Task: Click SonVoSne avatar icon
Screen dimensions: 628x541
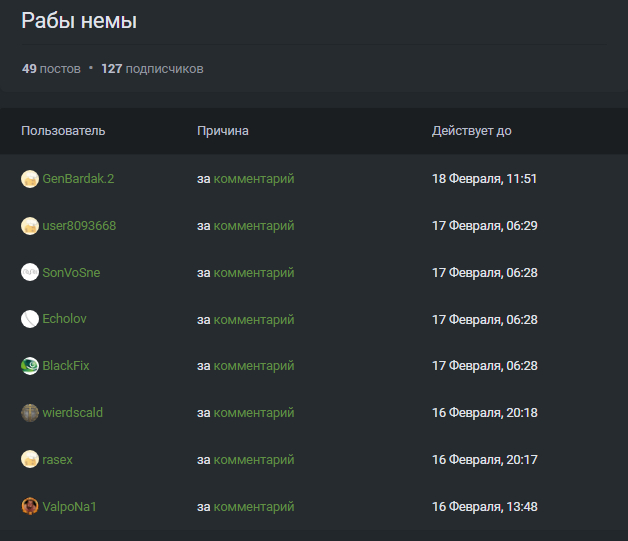Action: coord(29,273)
